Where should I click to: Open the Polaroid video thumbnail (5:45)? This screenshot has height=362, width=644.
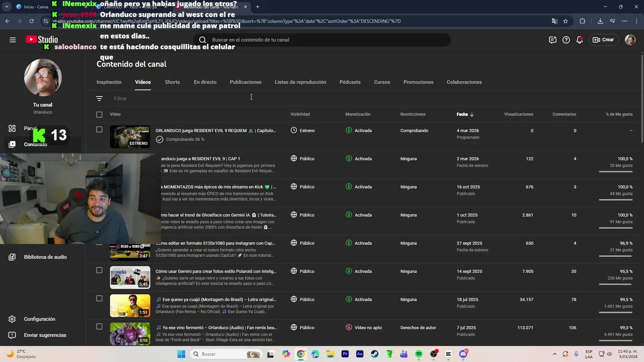pos(130,278)
